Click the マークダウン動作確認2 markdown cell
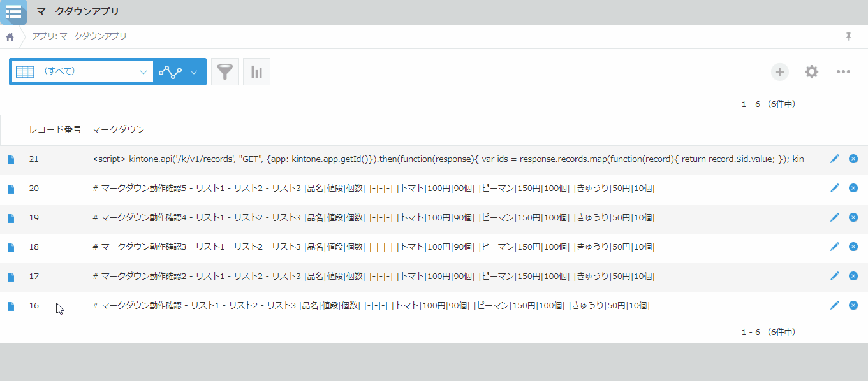The width and height of the screenshot is (868, 381). click(x=453, y=277)
